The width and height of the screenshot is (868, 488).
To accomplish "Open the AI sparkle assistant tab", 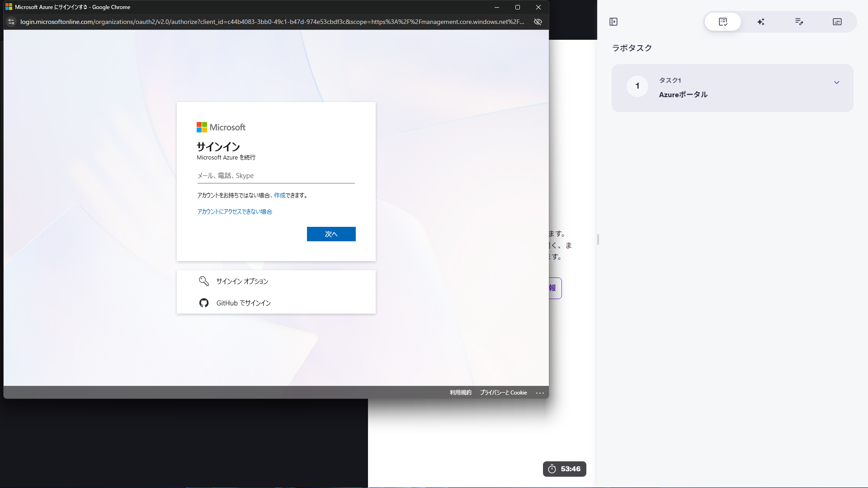I will pos(761,22).
